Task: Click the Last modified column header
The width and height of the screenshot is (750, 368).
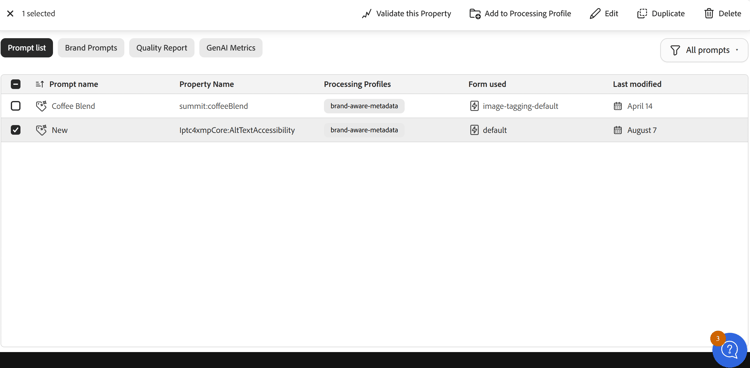Action: (x=637, y=84)
